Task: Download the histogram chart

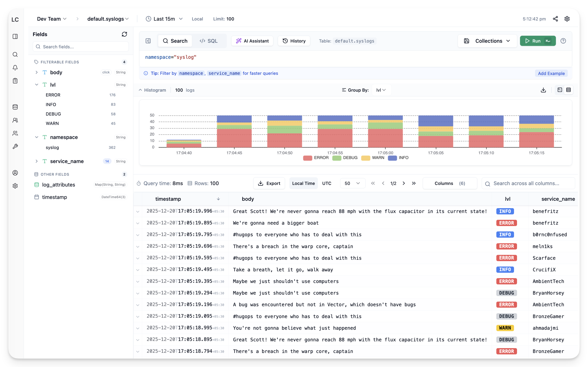Action: 544,90
